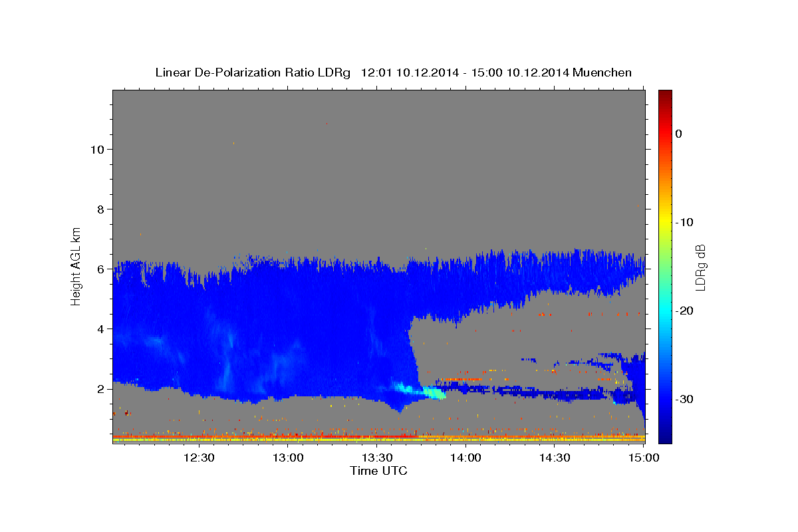Click the colorbar label -10

(x=685, y=222)
